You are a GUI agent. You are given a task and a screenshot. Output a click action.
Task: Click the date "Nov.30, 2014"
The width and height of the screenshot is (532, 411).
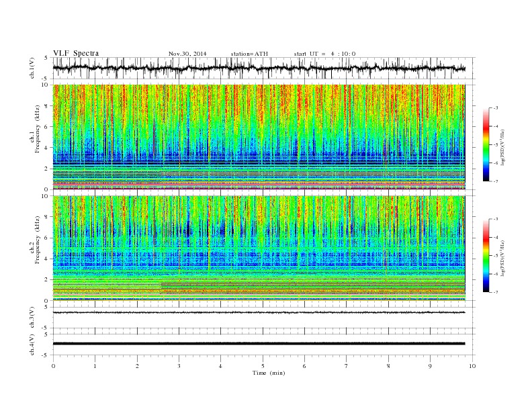[x=187, y=54]
